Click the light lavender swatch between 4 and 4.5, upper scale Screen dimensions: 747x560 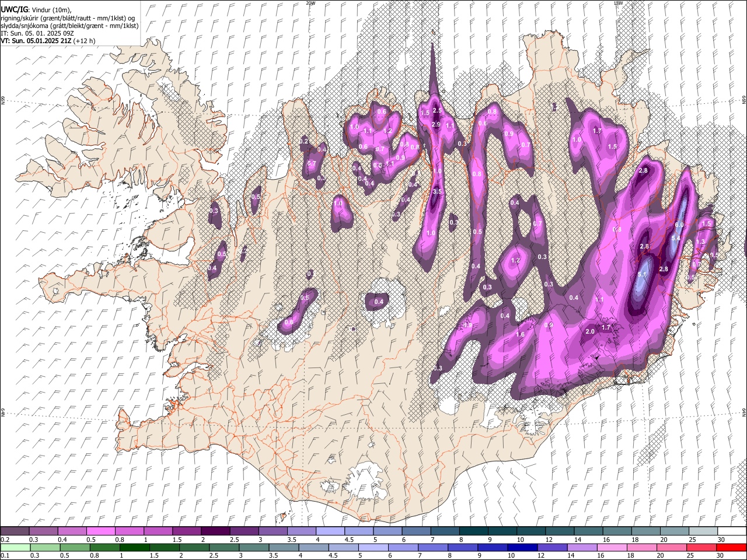click(x=329, y=531)
